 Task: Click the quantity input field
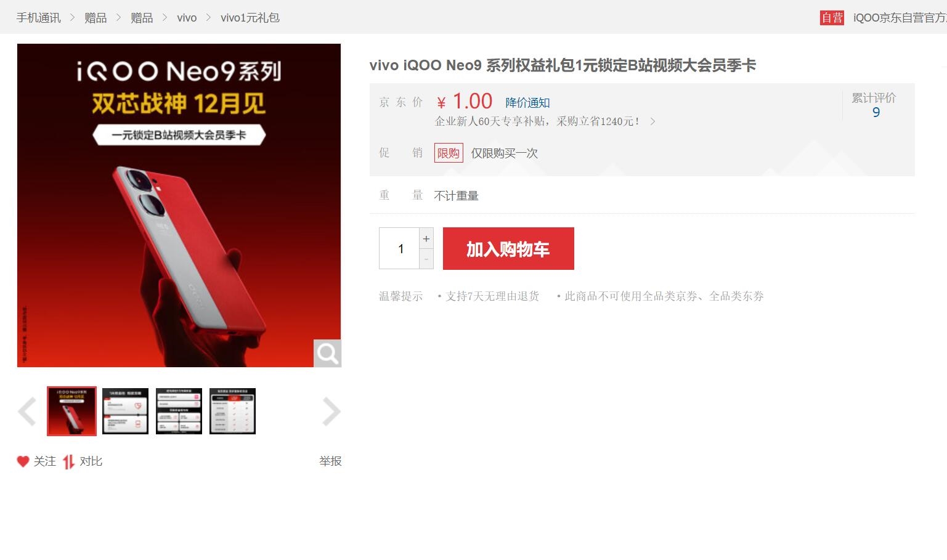(x=399, y=248)
